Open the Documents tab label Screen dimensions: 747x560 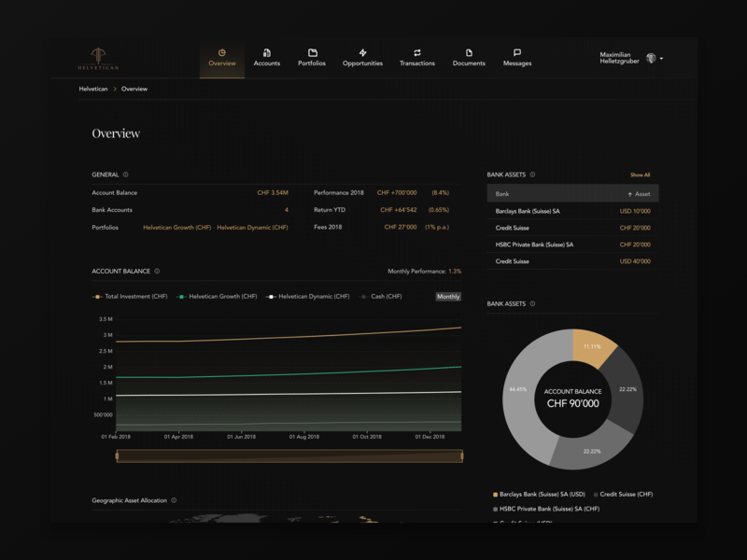469,63
